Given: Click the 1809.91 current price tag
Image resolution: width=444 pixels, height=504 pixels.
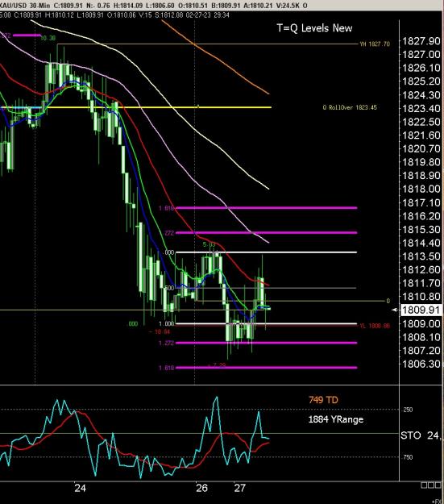Looking at the screenshot, I should 421,310.
